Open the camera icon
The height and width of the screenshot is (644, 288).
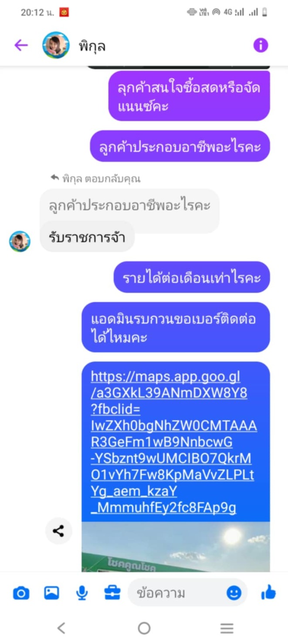click(21, 593)
